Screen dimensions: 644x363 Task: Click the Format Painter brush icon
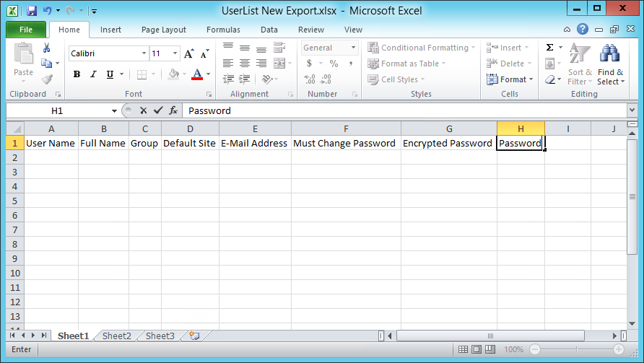[x=47, y=79]
